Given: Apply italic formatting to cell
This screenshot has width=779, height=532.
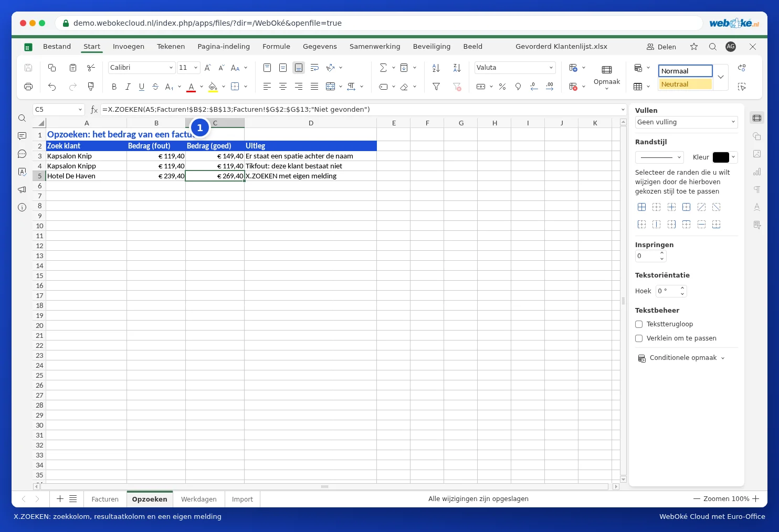Looking at the screenshot, I should click(128, 87).
